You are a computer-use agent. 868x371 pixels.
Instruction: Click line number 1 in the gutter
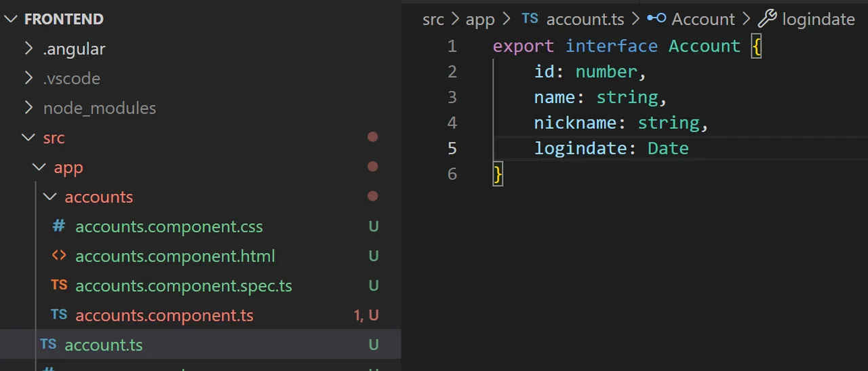(x=452, y=46)
